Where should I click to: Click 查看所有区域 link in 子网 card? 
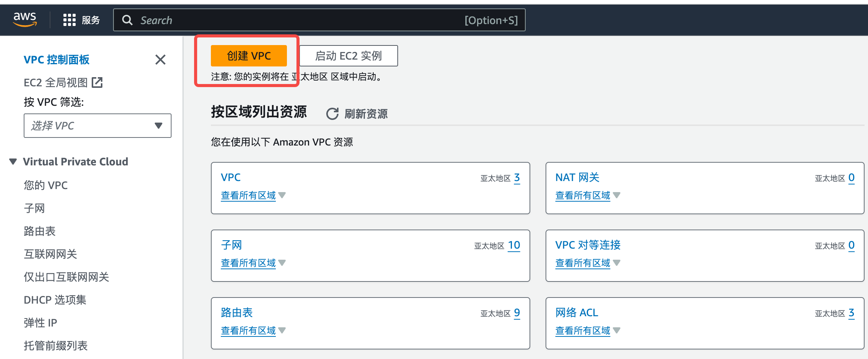click(x=248, y=263)
